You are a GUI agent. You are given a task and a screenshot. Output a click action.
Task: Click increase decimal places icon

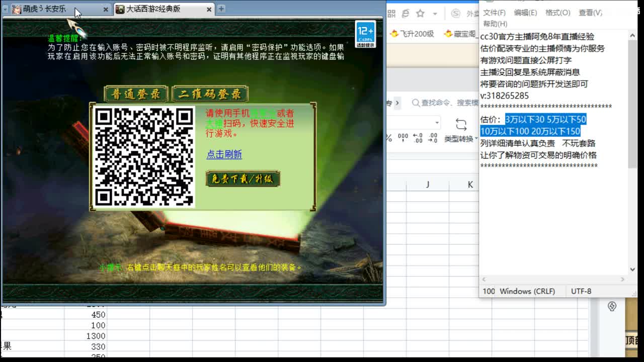tap(418, 138)
